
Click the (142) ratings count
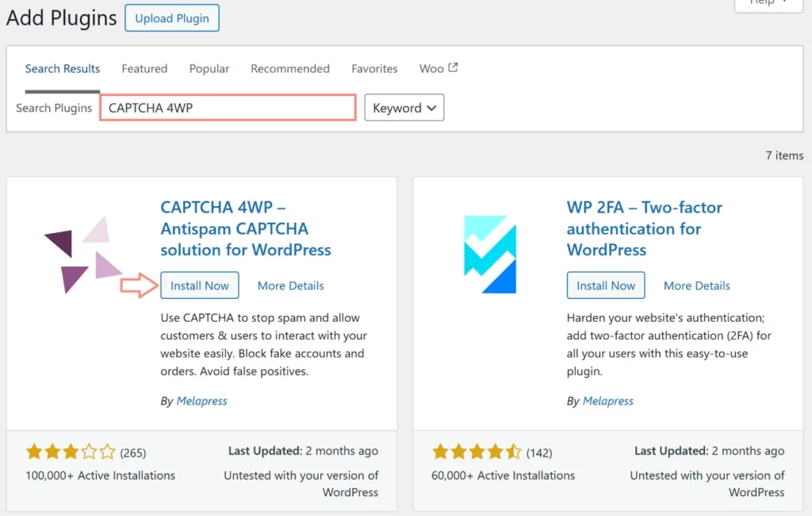(539, 453)
